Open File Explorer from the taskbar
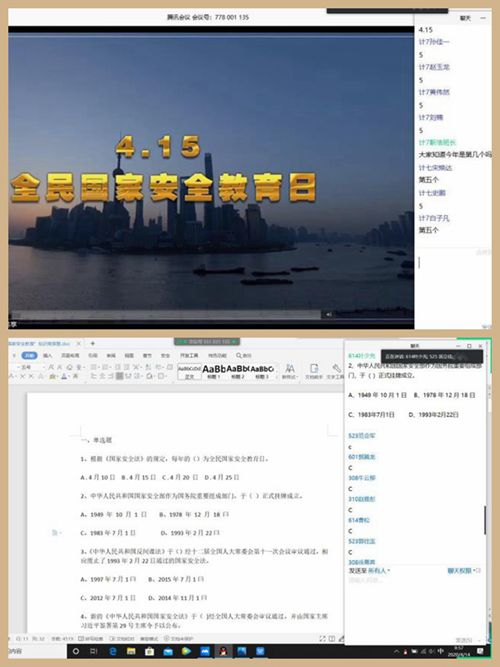The image size is (500, 667). point(131,651)
